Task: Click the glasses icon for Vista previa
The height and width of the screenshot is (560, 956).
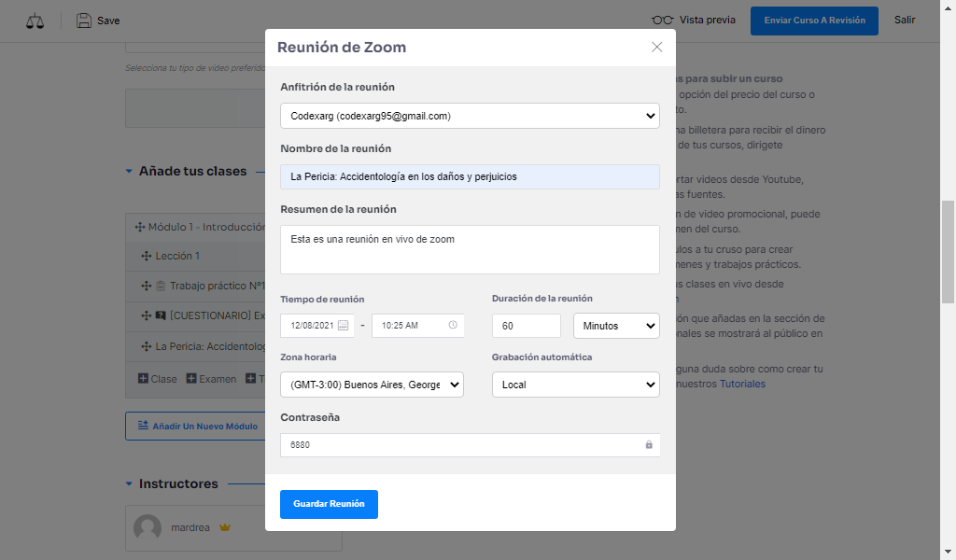Action: pyautogui.click(x=662, y=21)
